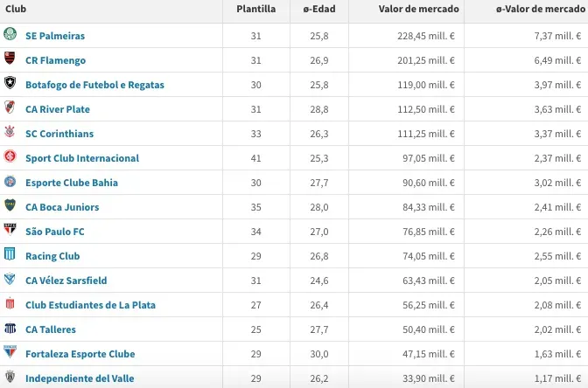
Task: Go to Fortaleza Esporte Clube page
Action: coord(80,354)
